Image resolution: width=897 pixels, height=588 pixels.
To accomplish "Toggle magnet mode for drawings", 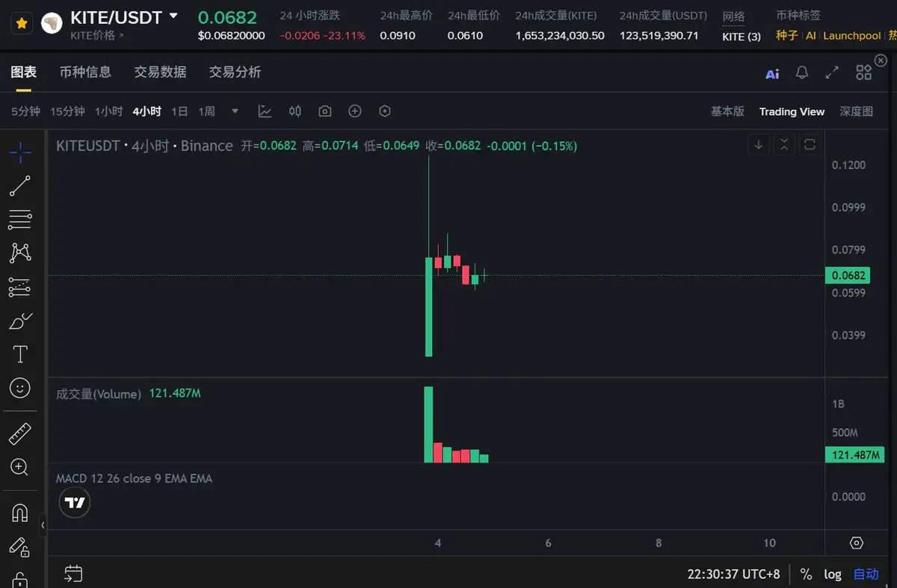I will click(20, 513).
